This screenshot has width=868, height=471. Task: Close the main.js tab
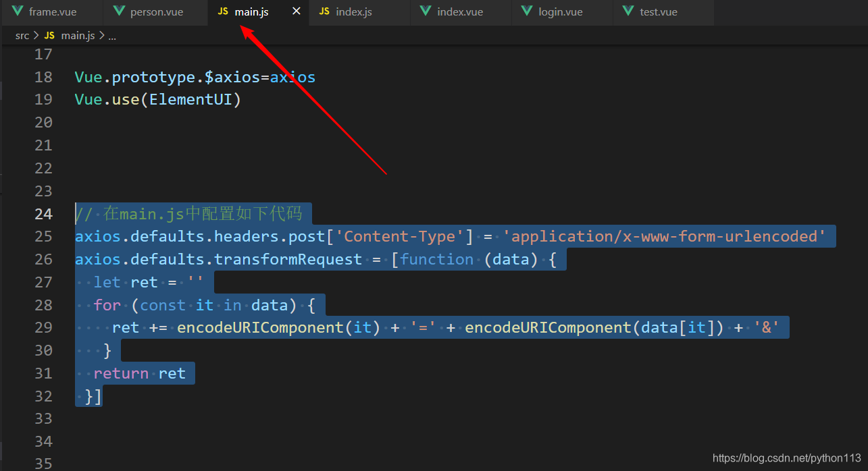click(x=296, y=11)
